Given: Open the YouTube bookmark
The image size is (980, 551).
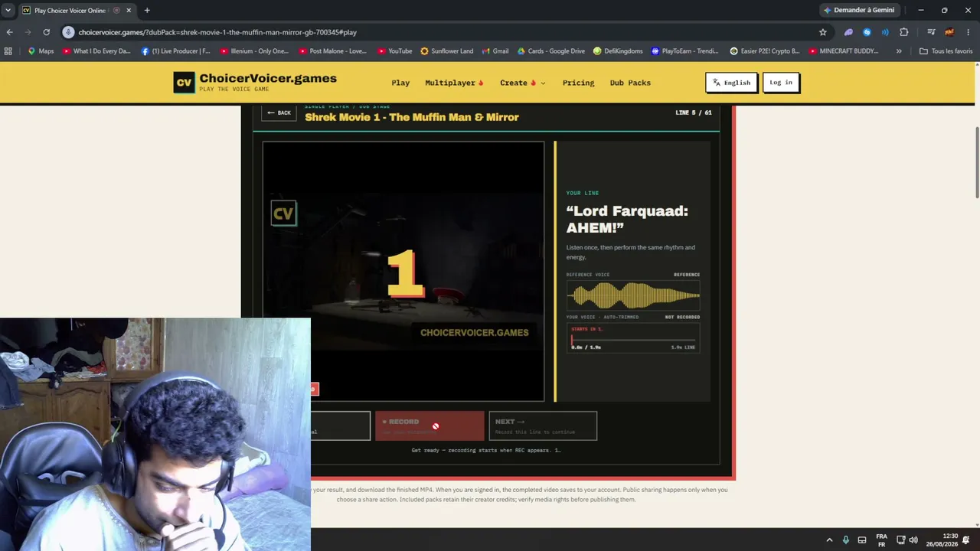Looking at the screenshot, I should tap(394, 51).
